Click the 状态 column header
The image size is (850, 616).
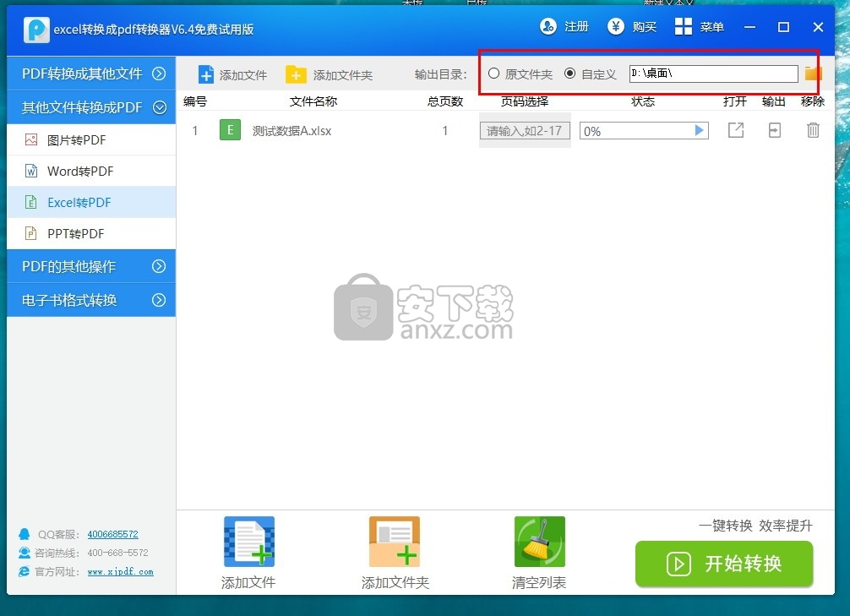coord(643,101)
